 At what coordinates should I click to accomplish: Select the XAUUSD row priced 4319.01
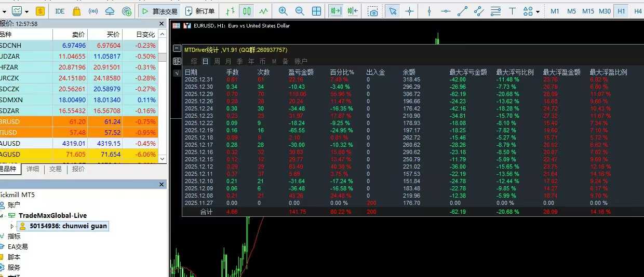pos(79,143)
